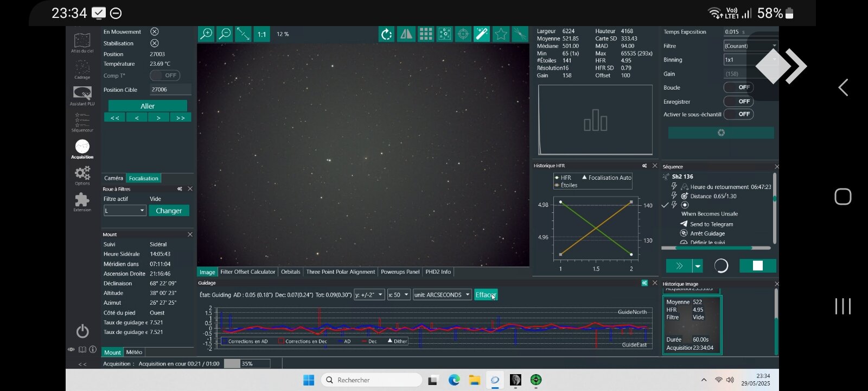Zoom out of the image
This screenshot has height=391, width=868.
pos(225,34)
